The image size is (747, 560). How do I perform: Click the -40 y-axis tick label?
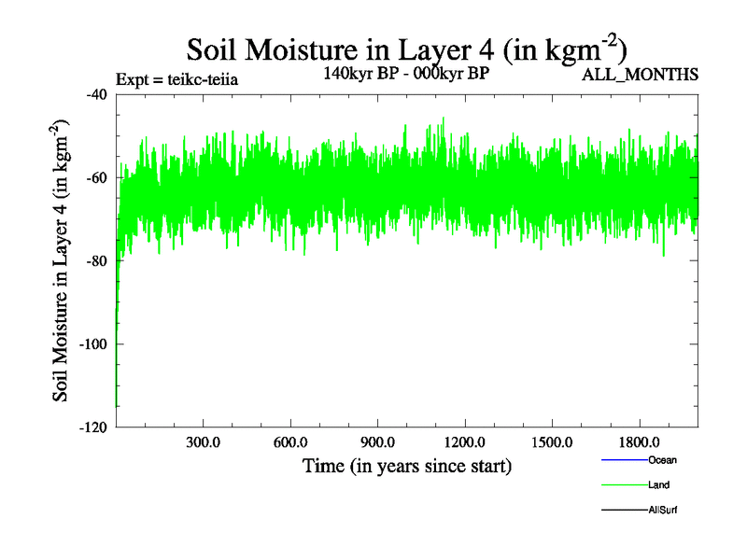click(x=94, y=94)
